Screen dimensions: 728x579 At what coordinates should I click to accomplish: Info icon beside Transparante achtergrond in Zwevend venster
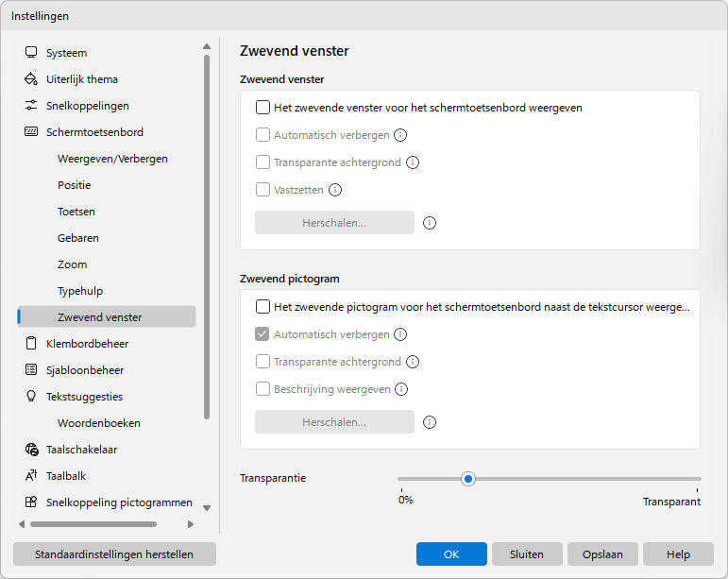pyautogui.click(x=413, y=162)
